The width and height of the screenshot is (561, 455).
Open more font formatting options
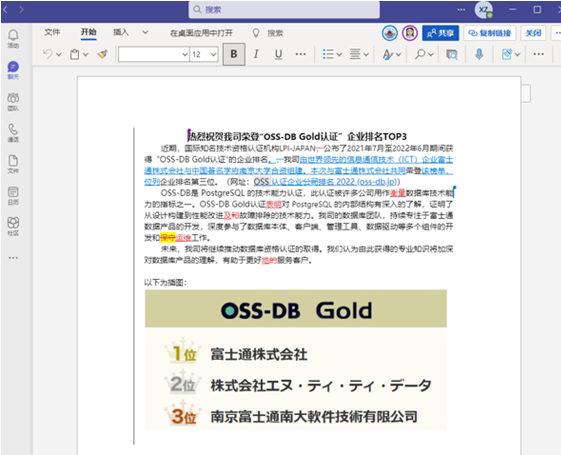[x=301, y=54]
